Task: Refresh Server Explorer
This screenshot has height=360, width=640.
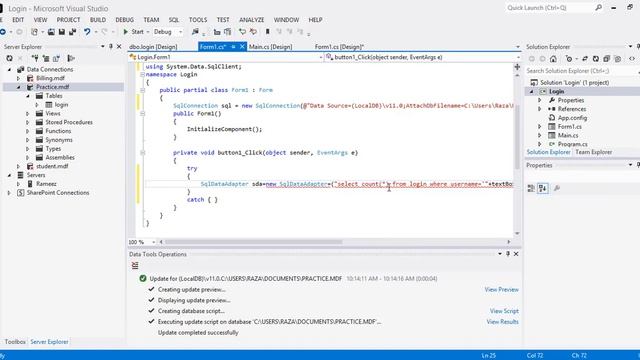Action: [9, 58]
